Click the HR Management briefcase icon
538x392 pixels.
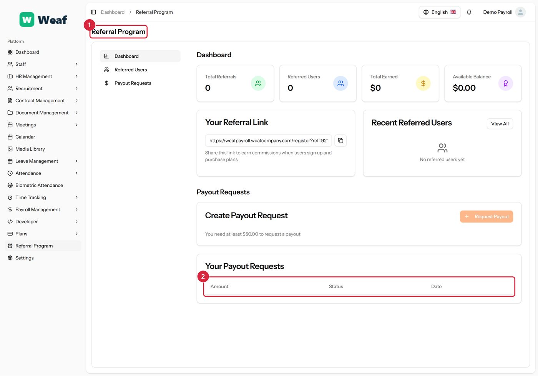[x=10, y=76]
